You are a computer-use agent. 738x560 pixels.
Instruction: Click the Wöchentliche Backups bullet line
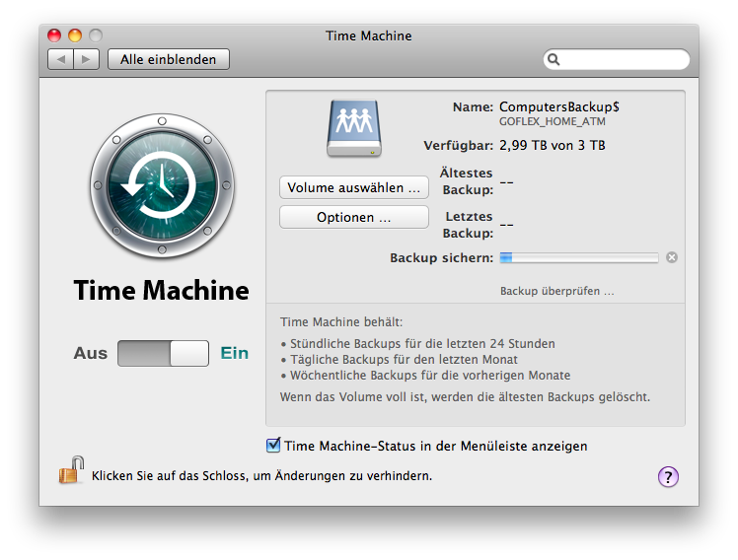tap(425, 376)
